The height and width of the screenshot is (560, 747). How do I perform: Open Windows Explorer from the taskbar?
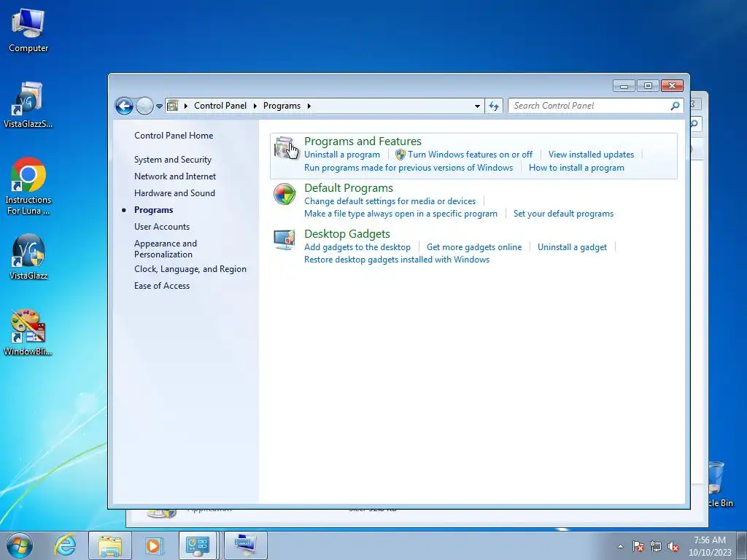(x=109, y=545)
